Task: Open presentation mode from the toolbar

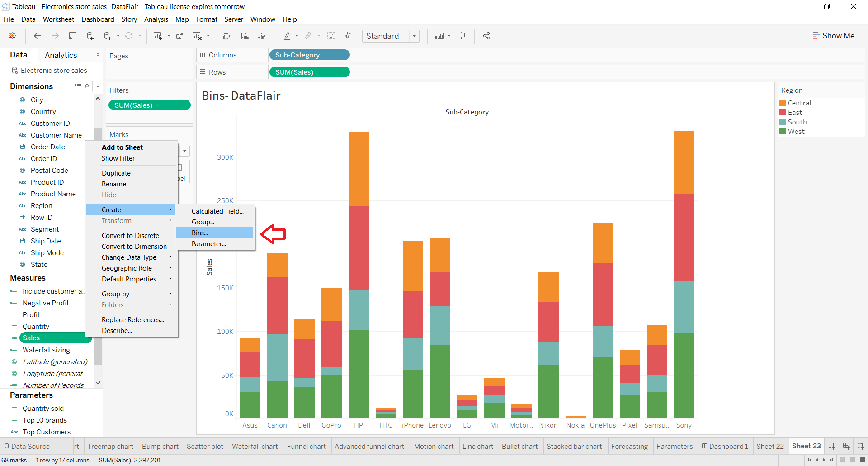Action: click(462, 36)
